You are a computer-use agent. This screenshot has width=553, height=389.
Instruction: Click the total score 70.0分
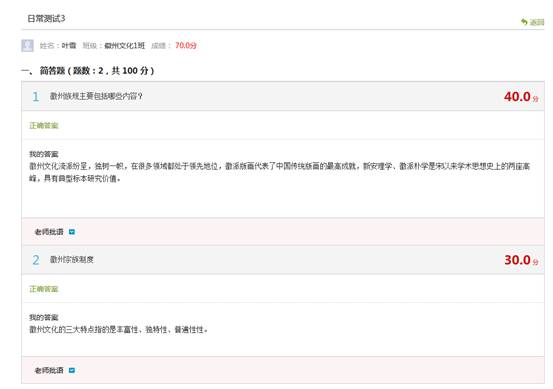186,45
